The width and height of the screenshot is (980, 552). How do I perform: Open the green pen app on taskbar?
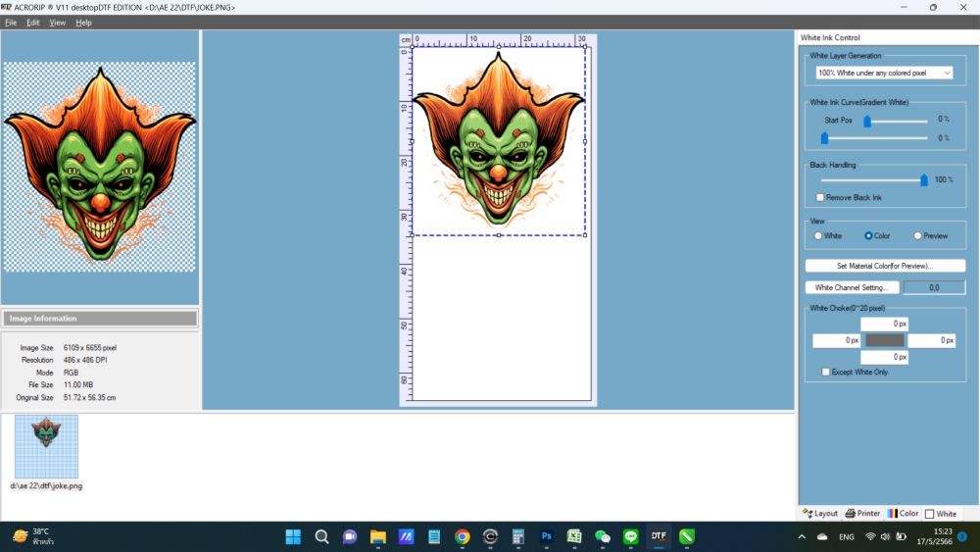[687, 536]
